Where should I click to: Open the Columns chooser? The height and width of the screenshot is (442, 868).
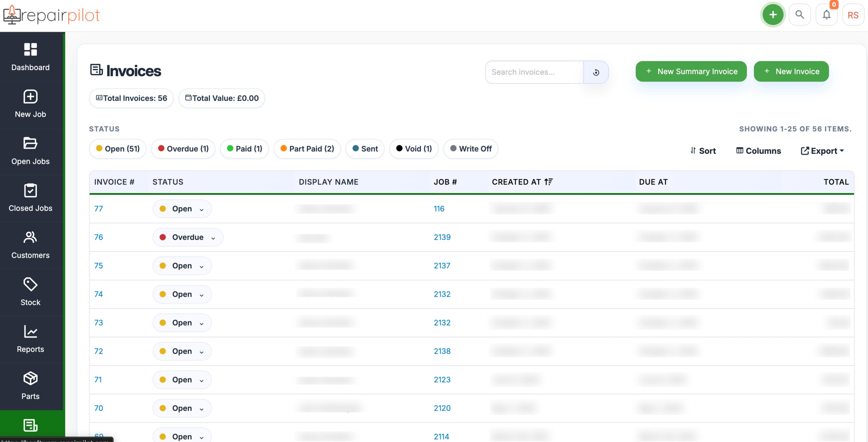(x=758, y=151)
